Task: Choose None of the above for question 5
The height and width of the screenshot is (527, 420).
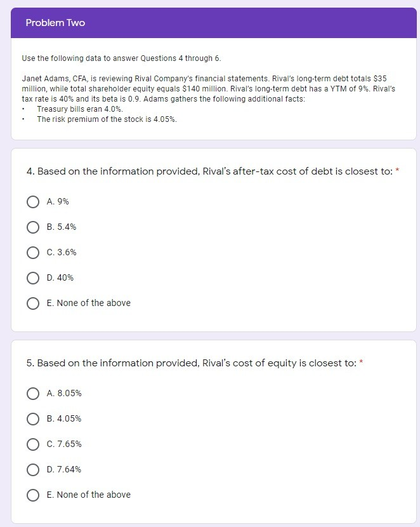Action: (33, 495)
